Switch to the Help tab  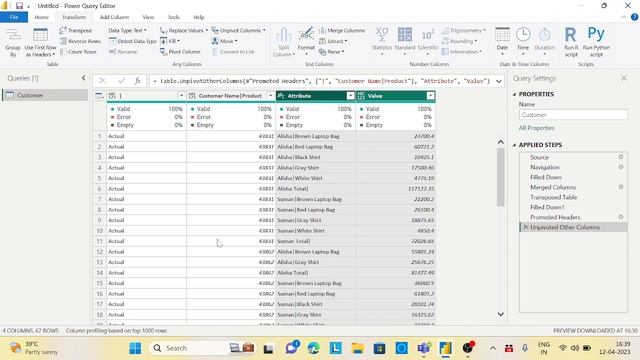click(x=199, y=17)
